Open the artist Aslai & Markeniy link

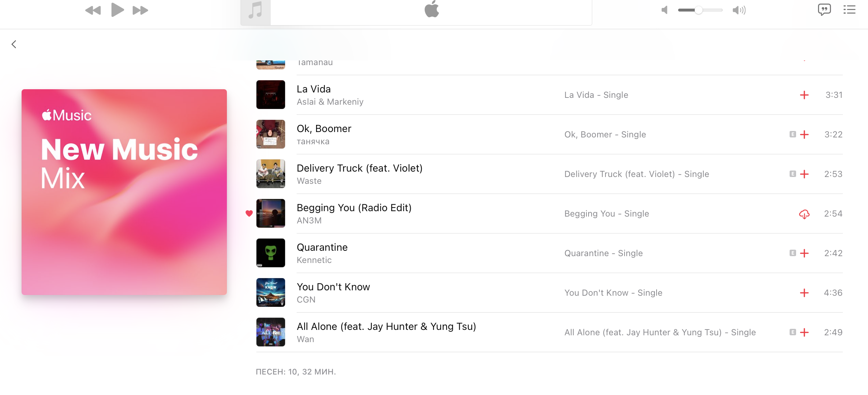click(x=330, y=102)
